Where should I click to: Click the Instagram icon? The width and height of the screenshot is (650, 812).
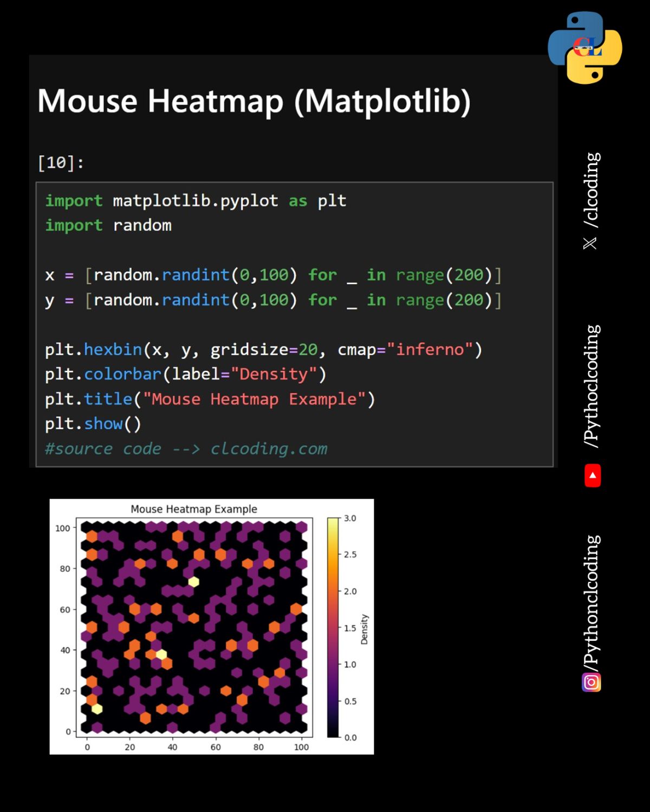pyautogui.click(x=591, y=682)
